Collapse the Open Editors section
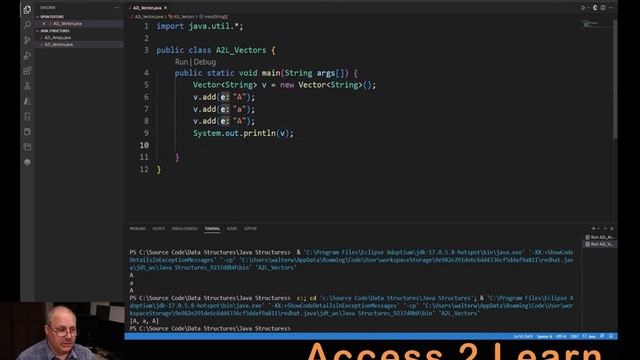The width and height of the screenshot is (640, 360). tap(52, 17)
